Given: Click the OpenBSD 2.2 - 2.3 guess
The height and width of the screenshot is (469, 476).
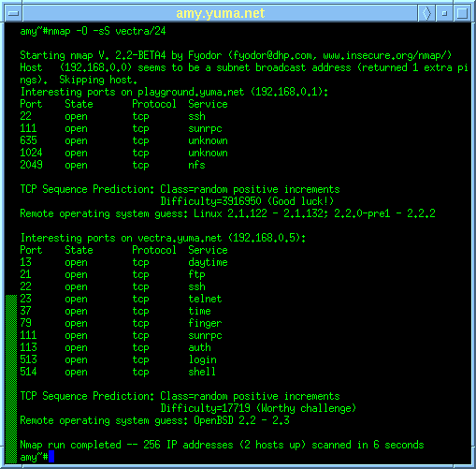Looking at the screenshot, I should pyautogui.click(x=241, y=420).
